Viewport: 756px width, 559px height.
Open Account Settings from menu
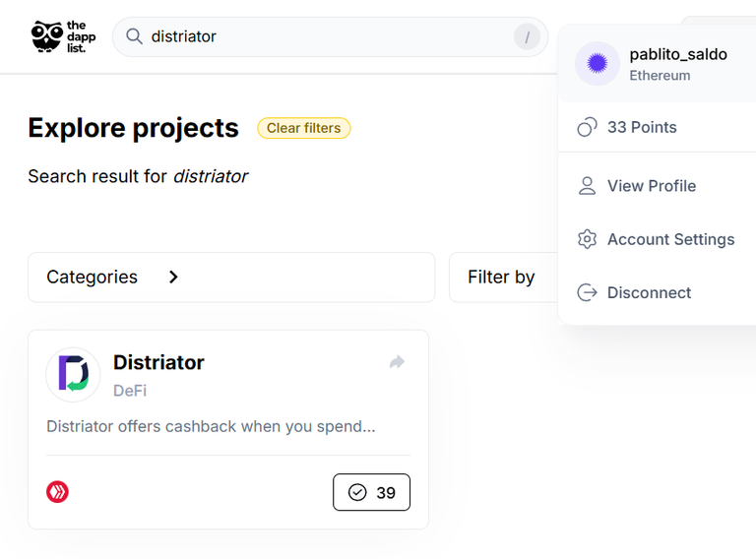click(658, 239)
